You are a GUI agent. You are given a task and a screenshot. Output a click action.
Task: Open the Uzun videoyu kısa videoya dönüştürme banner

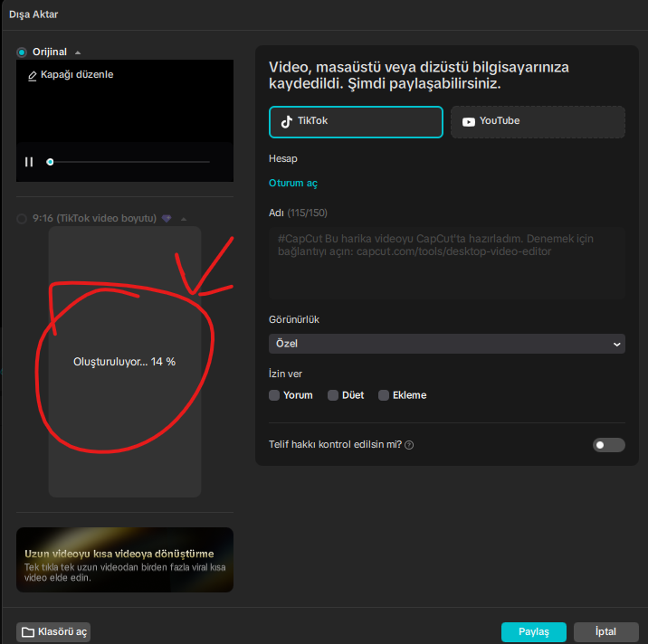pos(125,560)
